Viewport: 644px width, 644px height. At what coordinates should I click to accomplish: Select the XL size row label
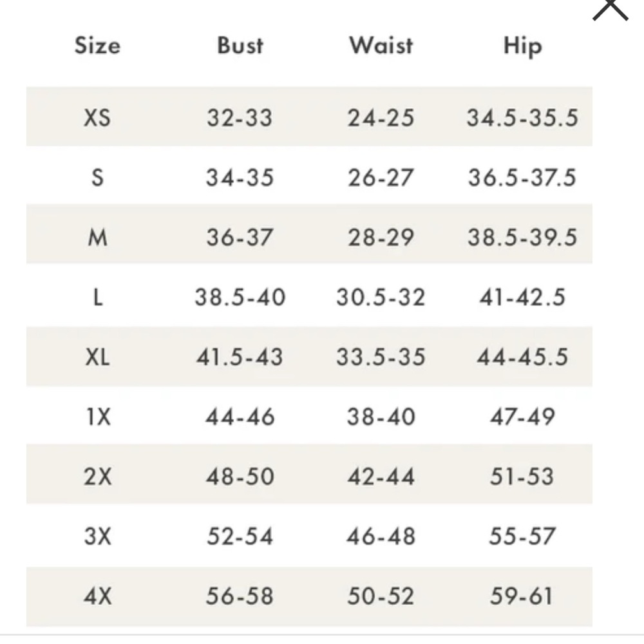pos(97,357)
